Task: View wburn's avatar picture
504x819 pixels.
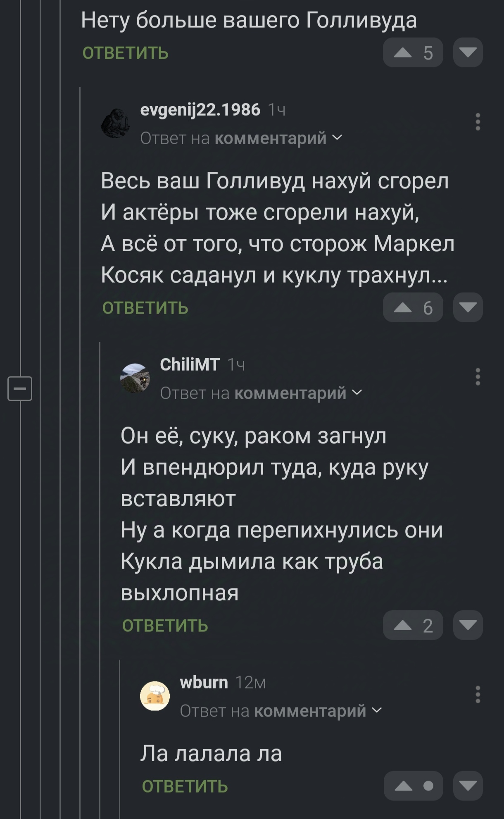Action: click(155, 696)
